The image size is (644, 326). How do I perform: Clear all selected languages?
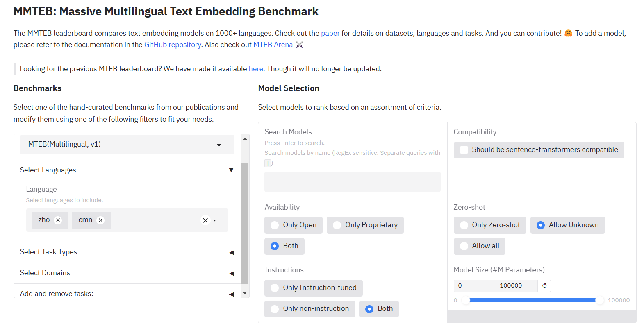coord(205,220)
